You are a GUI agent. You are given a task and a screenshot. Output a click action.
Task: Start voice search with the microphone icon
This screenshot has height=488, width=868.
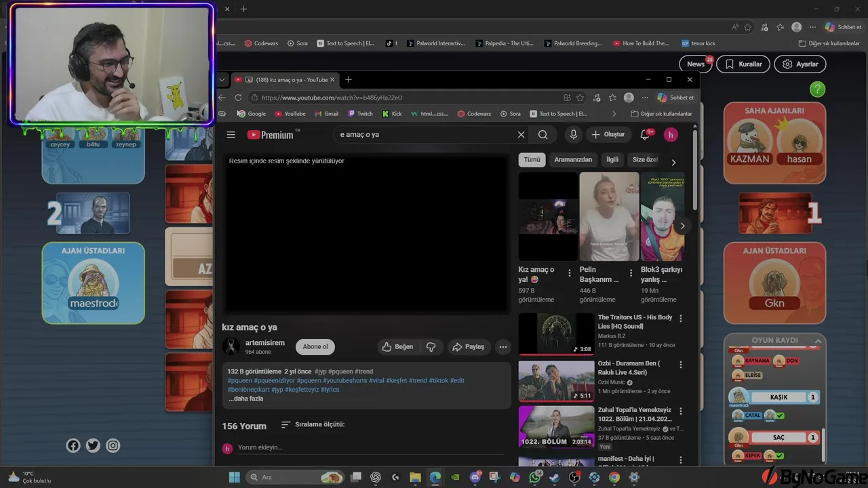coord(574,135)
